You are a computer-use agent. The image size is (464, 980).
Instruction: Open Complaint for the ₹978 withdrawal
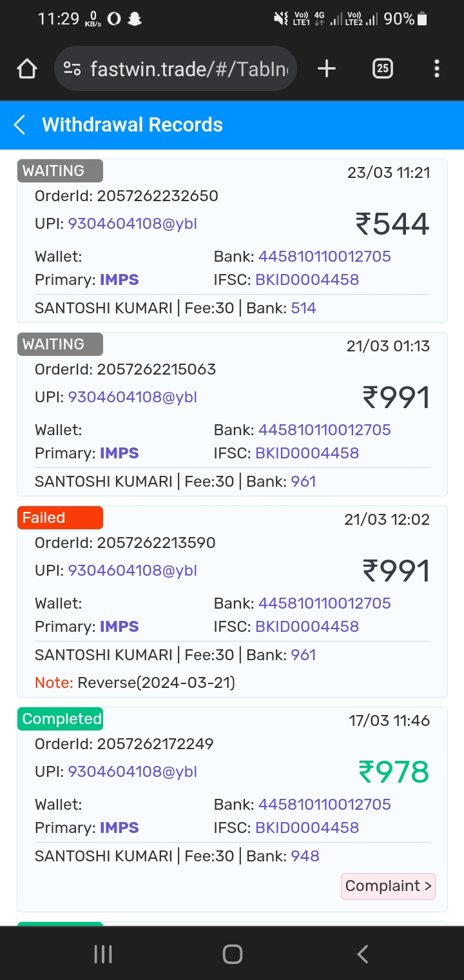pos(388,886)
